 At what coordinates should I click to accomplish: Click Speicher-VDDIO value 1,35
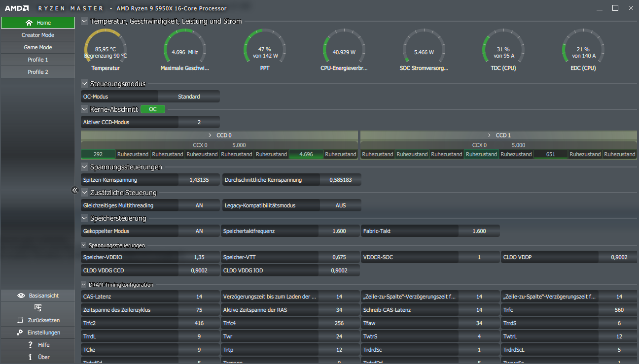(199, 257)
